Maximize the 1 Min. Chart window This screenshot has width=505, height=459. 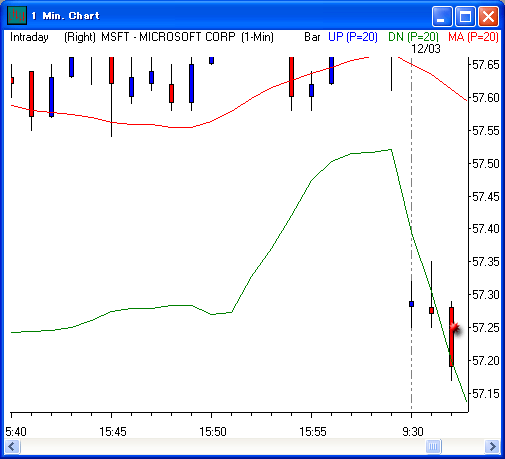click(465, 16)
